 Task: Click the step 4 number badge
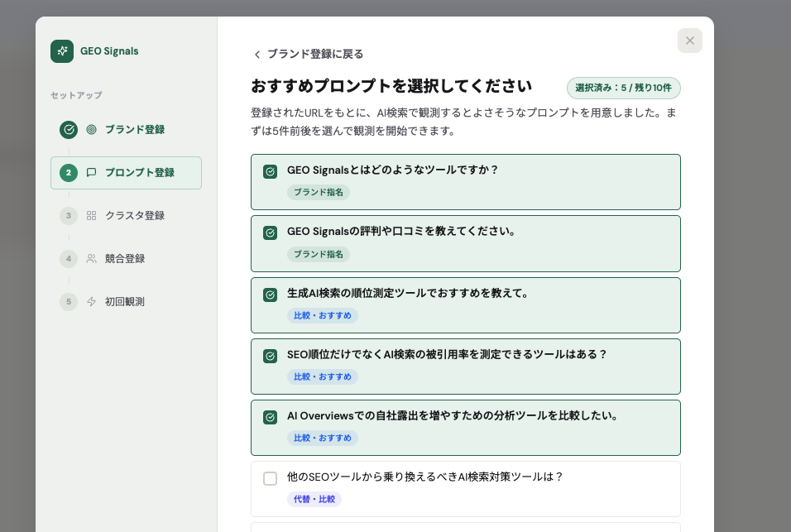(69, 259)
